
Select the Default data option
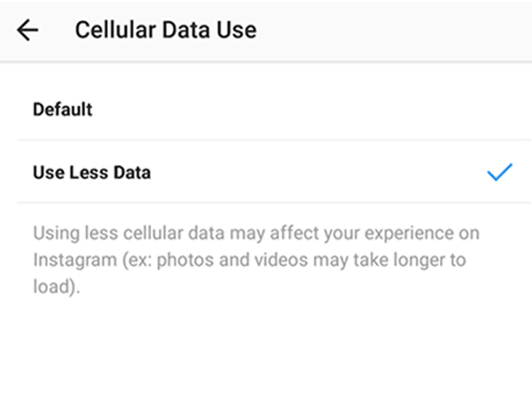click(x=63, y=110)
